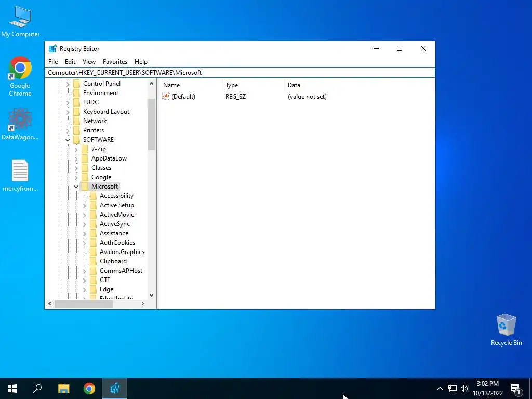Open the notification center icon

[x=515, y=389]
